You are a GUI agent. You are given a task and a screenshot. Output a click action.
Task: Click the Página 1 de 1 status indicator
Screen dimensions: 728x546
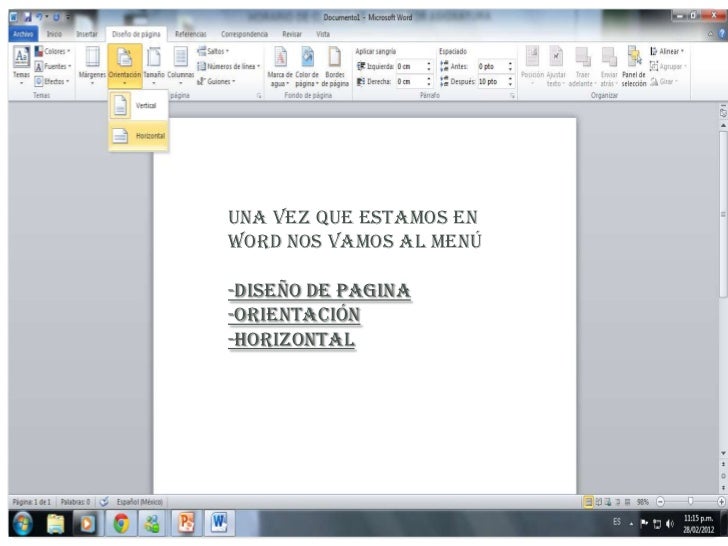pos(32,502)
